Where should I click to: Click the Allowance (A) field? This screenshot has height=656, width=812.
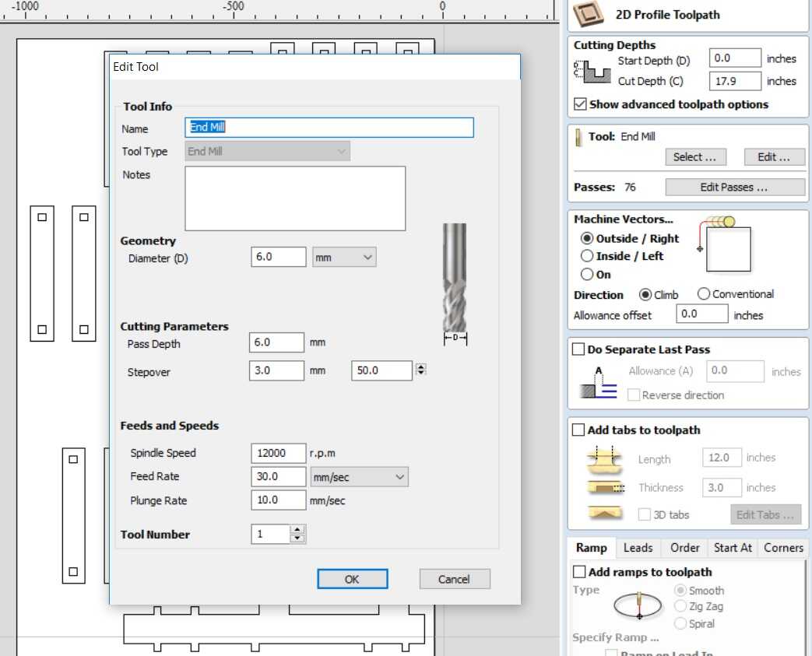(736, 370)
